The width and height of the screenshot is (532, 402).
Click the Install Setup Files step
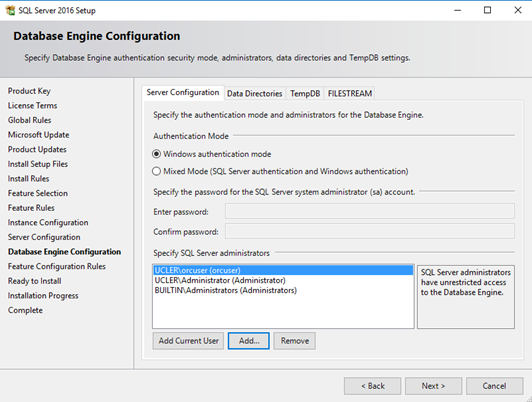pyautogui.click(x=38, y=164)
